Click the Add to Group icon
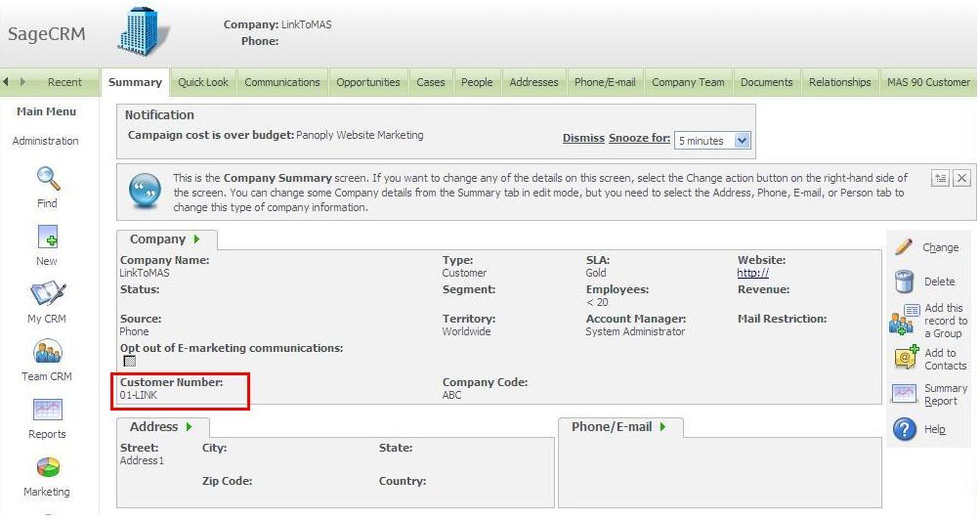Screen dimensions: 980x521 (905, 320)
